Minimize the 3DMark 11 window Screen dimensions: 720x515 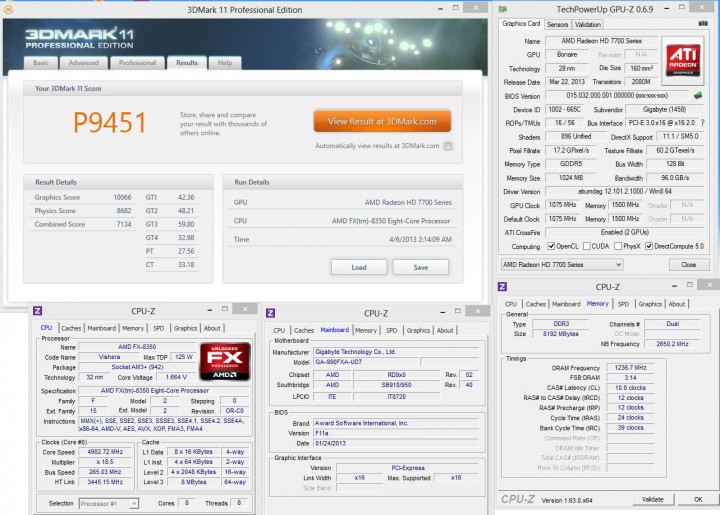(x=440, y=9)
